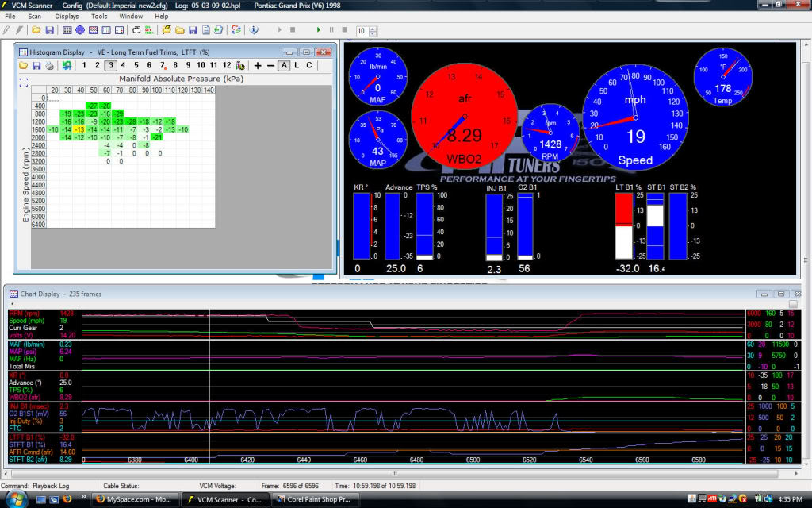Image resolution: width=812 pixels, height=508 pixels.
Task: Click the WBO2 afr red gauge
Action: tap(465, 117)
